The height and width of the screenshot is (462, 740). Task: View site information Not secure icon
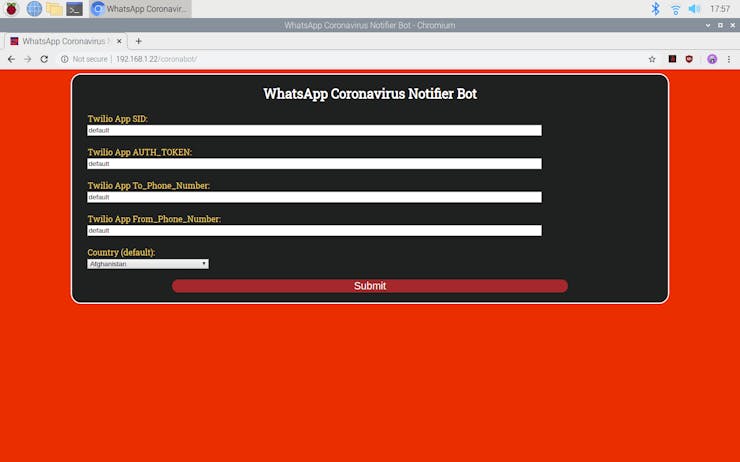tap(64, 59)
